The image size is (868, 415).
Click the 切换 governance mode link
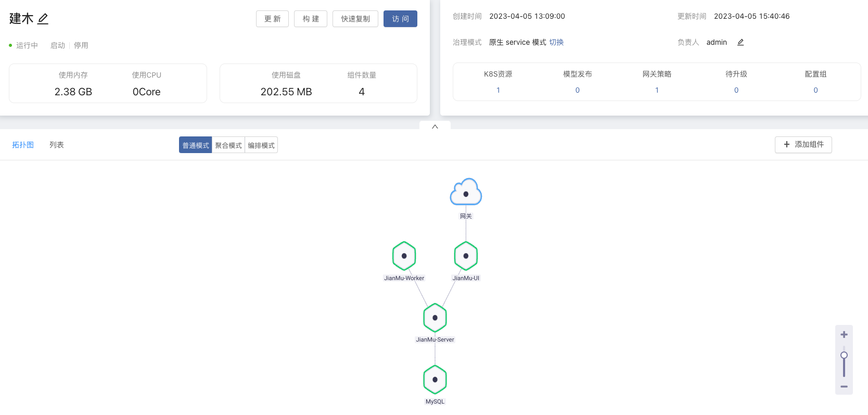(x=556, y=42)
